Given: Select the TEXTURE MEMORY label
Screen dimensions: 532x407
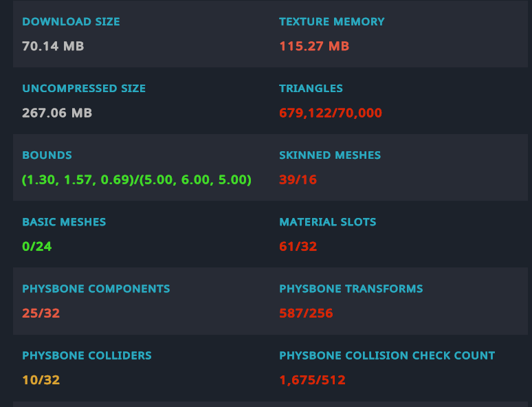Looking at the screenshot, I should point(332,22).
